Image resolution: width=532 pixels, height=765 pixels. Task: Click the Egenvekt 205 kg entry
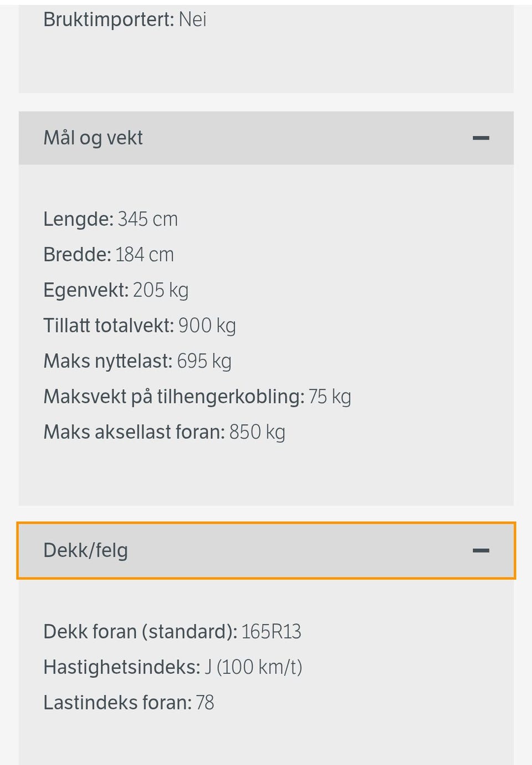116,290
